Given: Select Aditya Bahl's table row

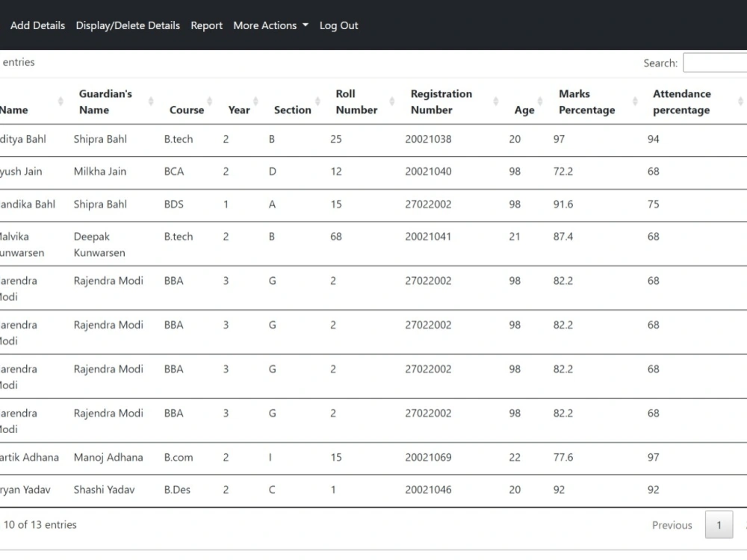Looking at the screenshot, I should 299,139.
